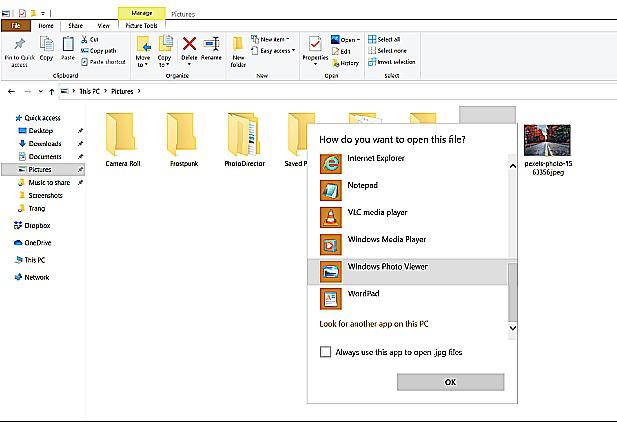617x422 pixels.
Task: Select the Camera Roll folder
Action: [x=122, y=139]
